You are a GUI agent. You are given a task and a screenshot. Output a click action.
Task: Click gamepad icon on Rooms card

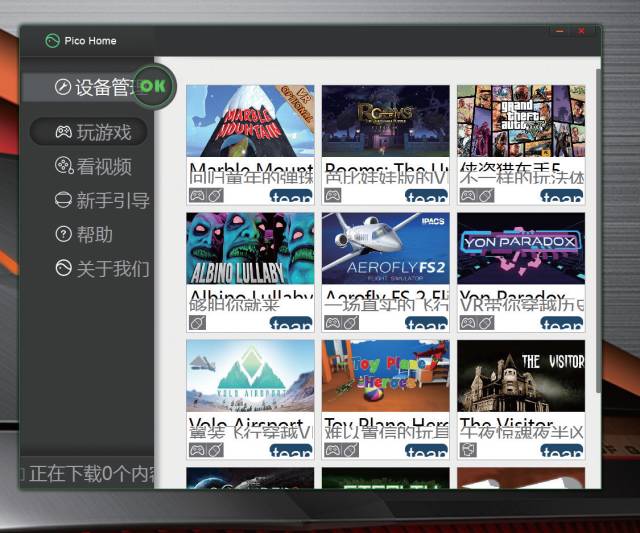(x=333, y=196)
